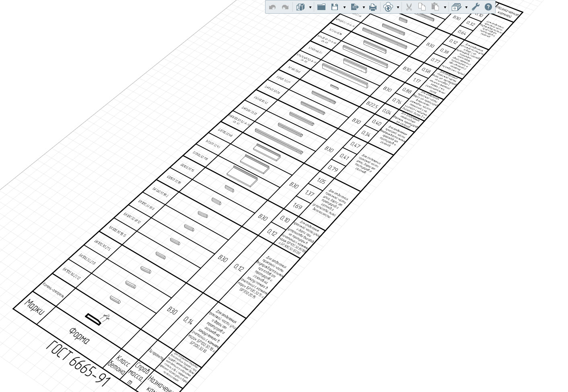The image size is (568, 392).
Task: Click the cloud sync icon
Action: [x=388, y=7]
